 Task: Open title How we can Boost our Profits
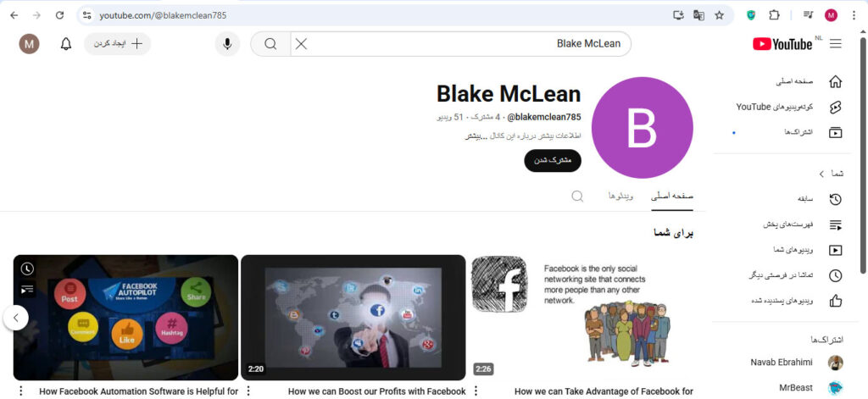click(377, 391)
